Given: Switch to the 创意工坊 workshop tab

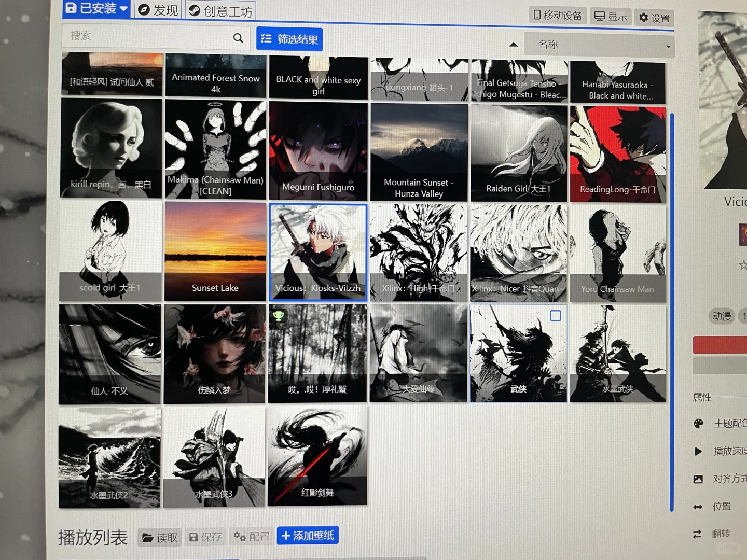Looking at the screenshot, I should 220,11.
